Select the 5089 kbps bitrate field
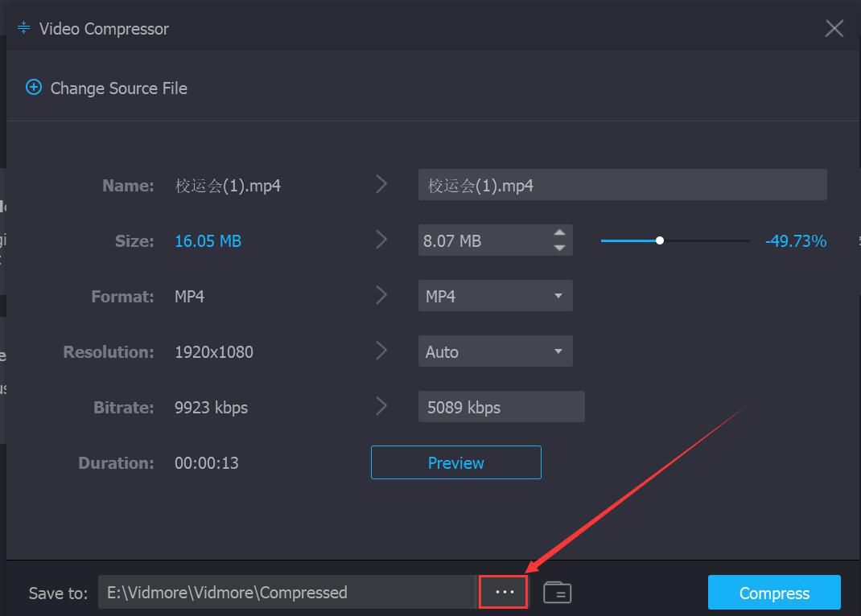861x616 pixels. tap(501, 407)
